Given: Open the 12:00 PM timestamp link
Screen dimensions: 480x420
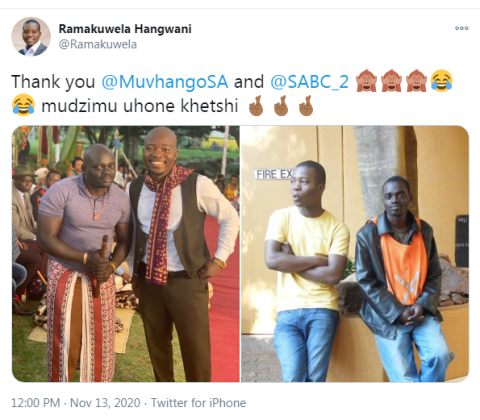Looking at the screenshot, I should [x=36, y=403].
